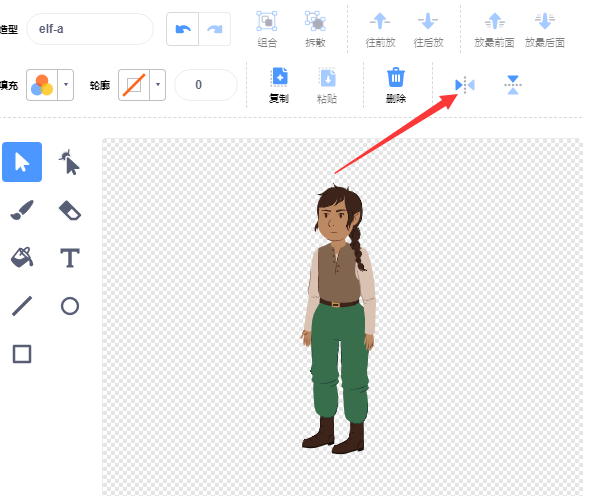The height and width of the screenshot is (496, 608).
Task: Choose the Text tool
Action: (x=69, y=258)
